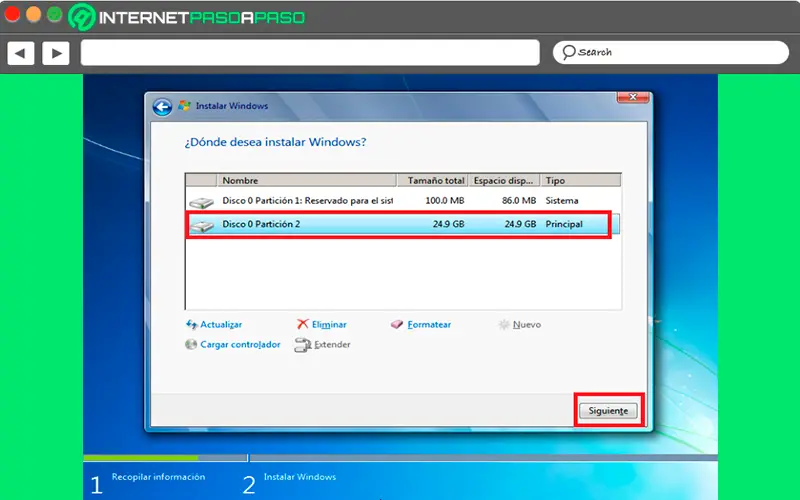Click the drive icon for Disco 0 Partición 2
This screenshot has height=500, width=800.
[x=201, y=226]
